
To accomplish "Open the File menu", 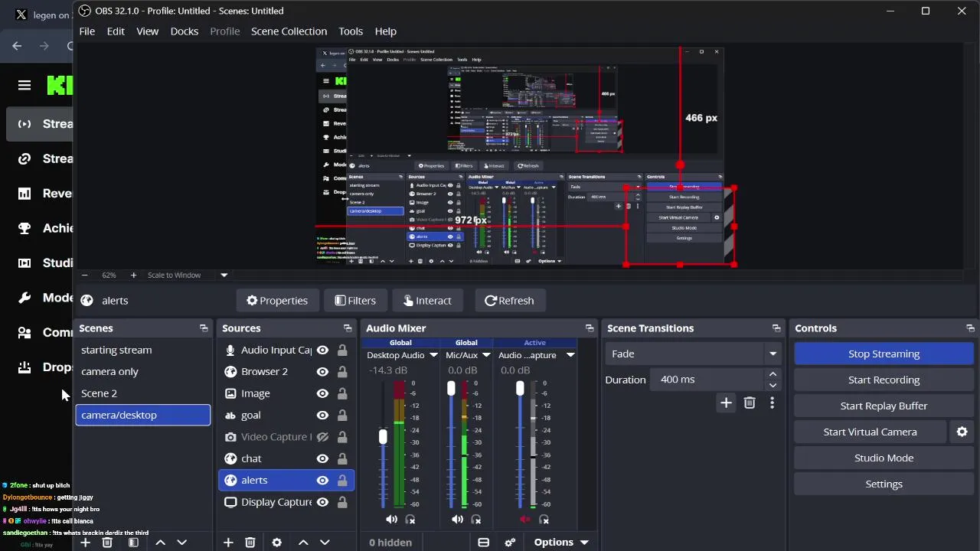I will click(87, 31).
